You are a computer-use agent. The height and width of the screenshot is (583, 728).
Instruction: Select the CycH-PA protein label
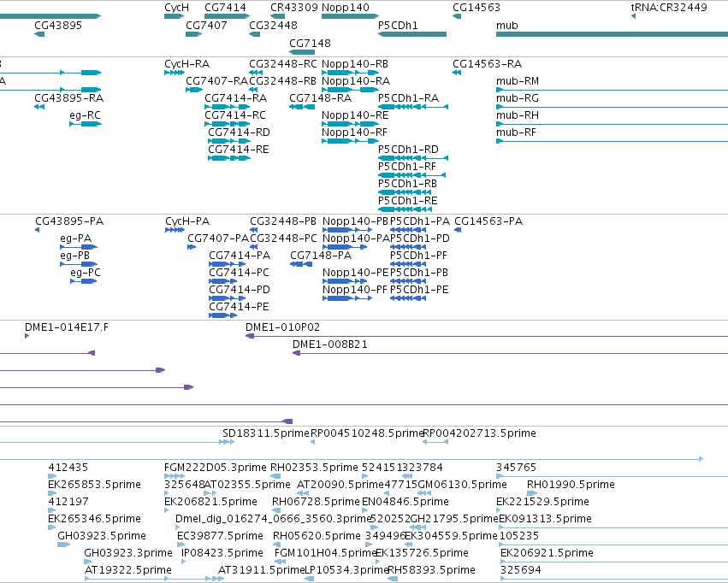(x=187, y=221)
